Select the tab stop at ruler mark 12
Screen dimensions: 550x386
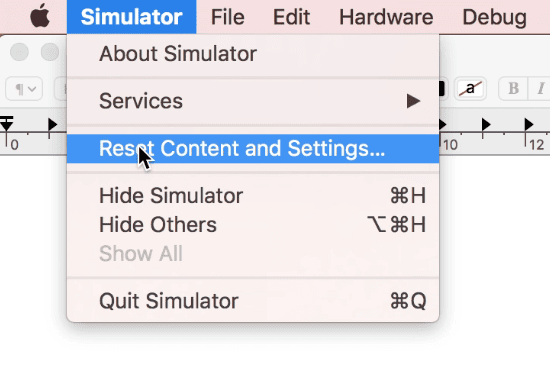[529, 124]
